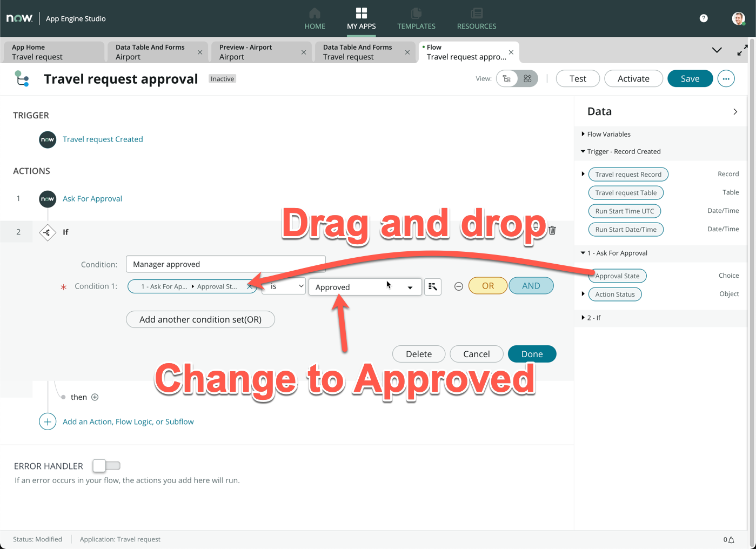Open the tab list chevron dropdown
756x549 pixels.
tap(717, 50)
